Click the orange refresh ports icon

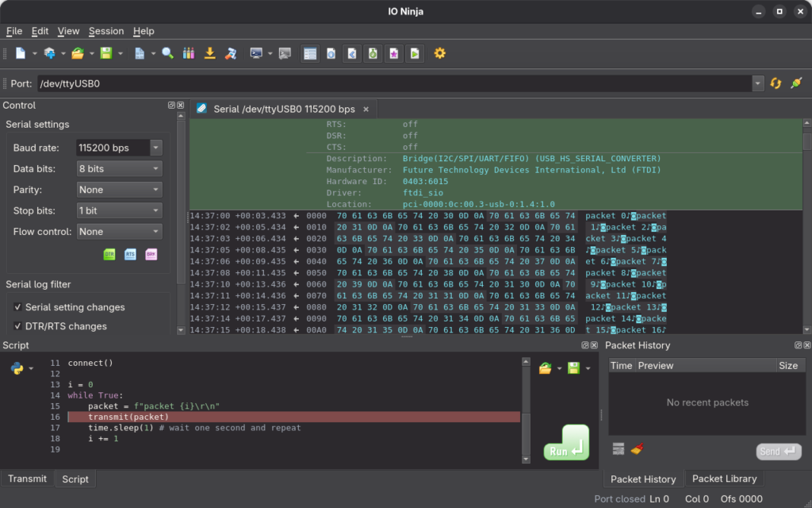(x=776, y=83)
